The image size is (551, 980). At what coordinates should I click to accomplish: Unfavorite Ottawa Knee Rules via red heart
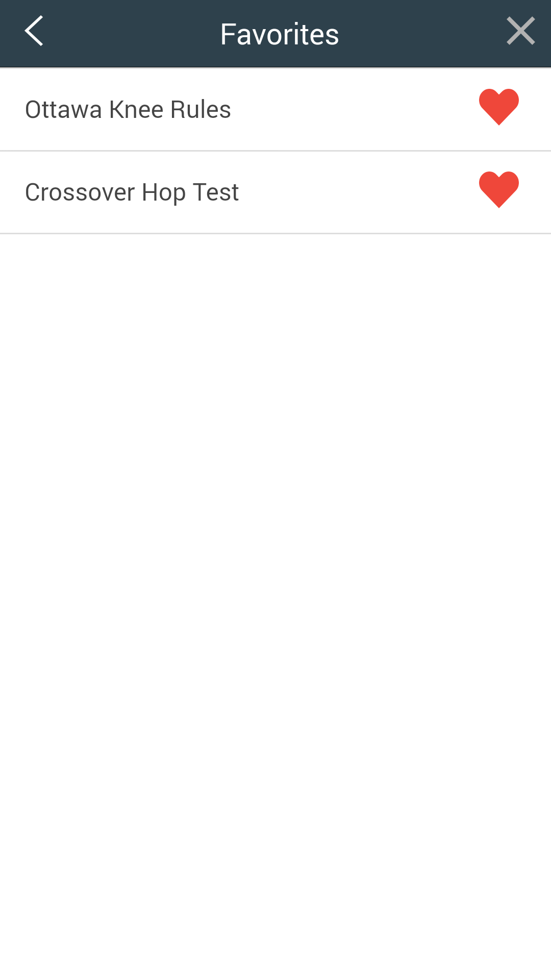pos(499,107)
